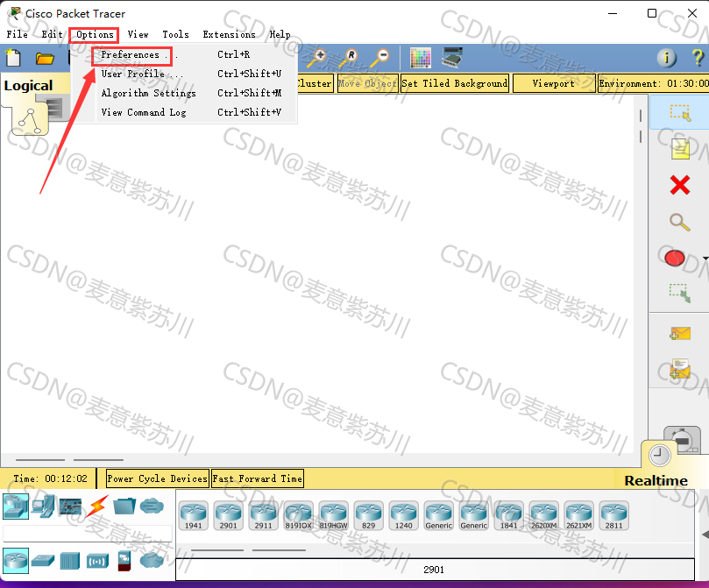Select WAN Emulation cloud subcategory icon
Viewport: 709px width, 588px height.
click(152, 561)
